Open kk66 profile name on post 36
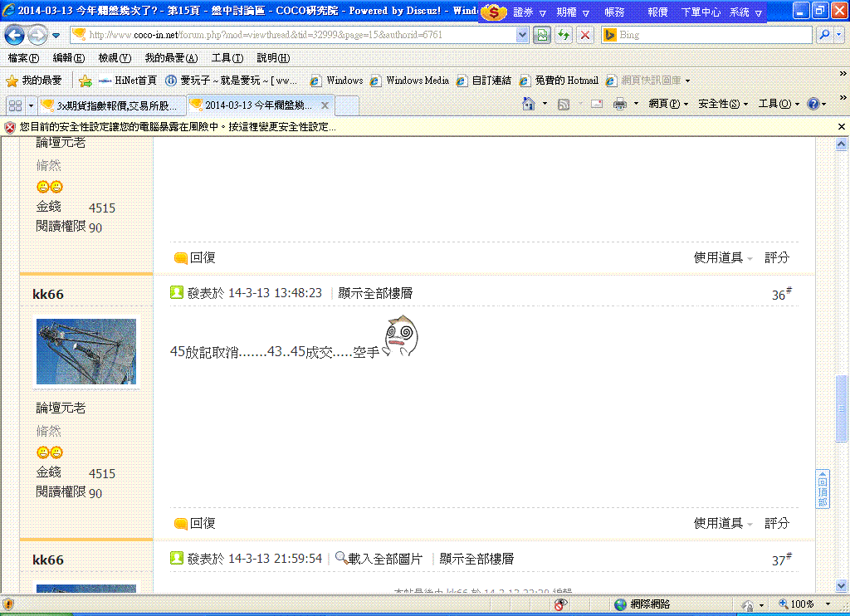 click(47, 295)
